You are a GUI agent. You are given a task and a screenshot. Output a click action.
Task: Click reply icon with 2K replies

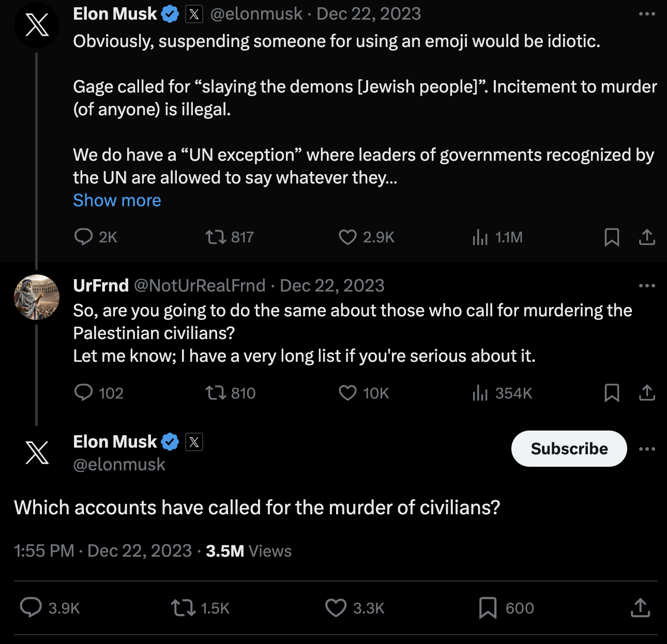coord(84,237)
